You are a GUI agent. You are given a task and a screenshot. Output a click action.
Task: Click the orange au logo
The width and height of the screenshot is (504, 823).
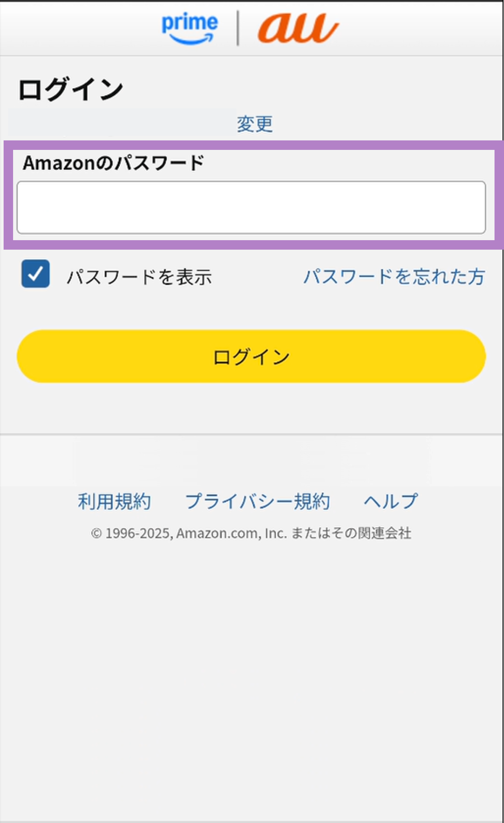coord(298,28)
